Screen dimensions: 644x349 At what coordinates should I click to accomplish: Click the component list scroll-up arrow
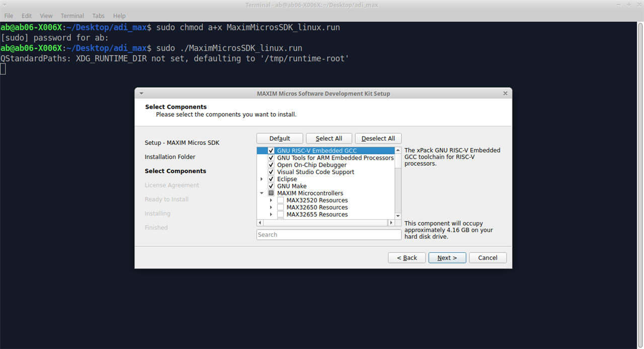click(398, 151)
